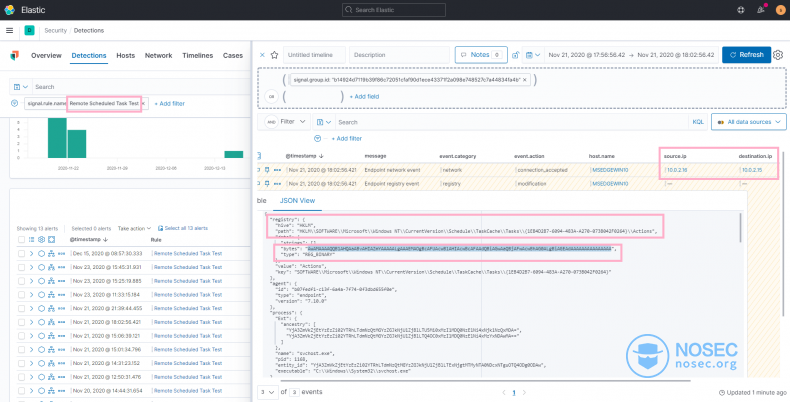
Task: Check the Nov 20, 2020 14:44:31 alert
Action: coord(21,390)
